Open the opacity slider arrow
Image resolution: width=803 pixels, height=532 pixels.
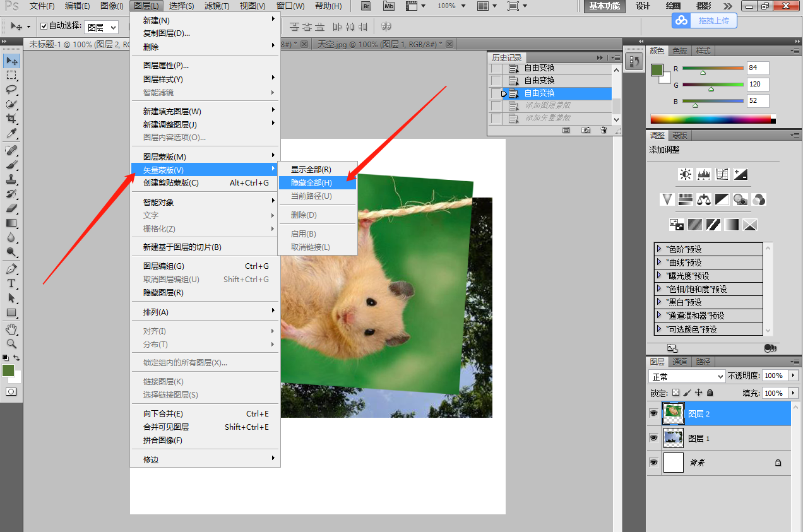tap(794, 375)
